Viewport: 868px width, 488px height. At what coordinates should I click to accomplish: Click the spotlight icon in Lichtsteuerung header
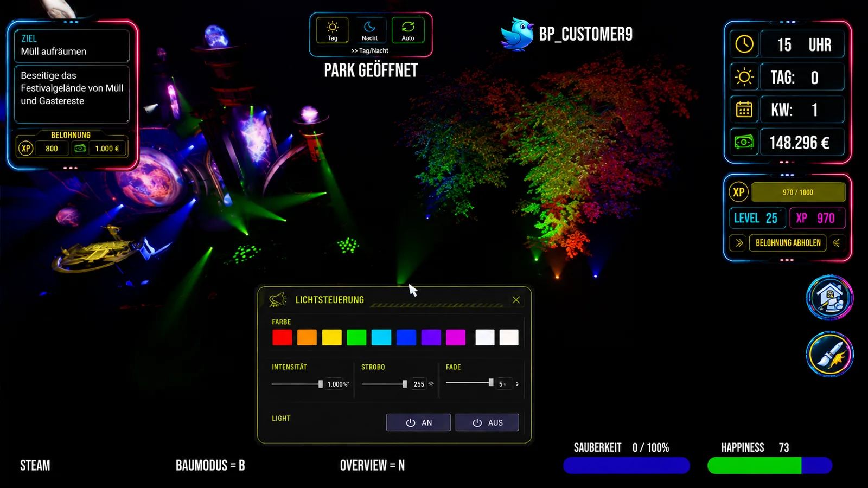point(278,299)
